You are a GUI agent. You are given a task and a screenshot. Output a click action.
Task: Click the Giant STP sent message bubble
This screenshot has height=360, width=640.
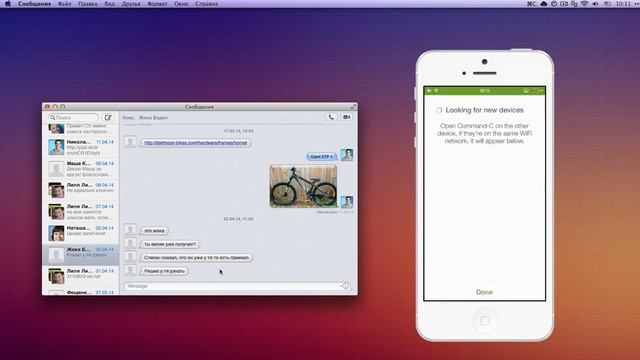(x=322, y=156)
